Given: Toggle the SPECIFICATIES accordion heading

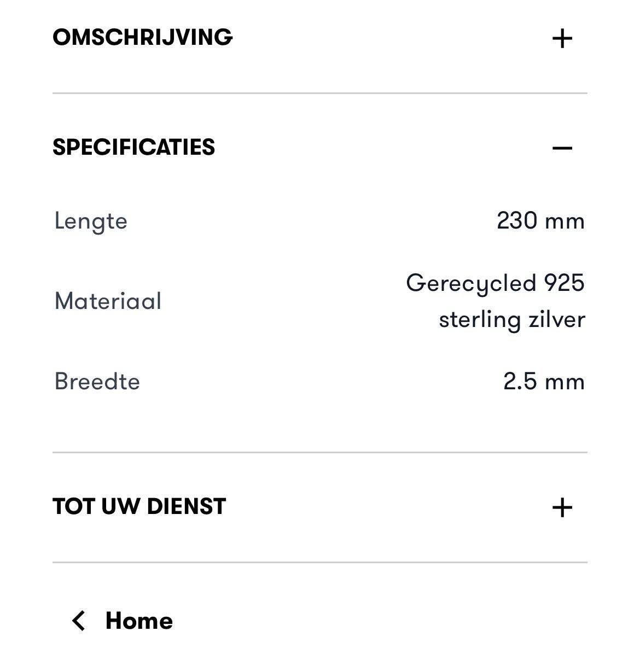Looking at the screenshot, I should pyautogui.click(x=133, y=148).
